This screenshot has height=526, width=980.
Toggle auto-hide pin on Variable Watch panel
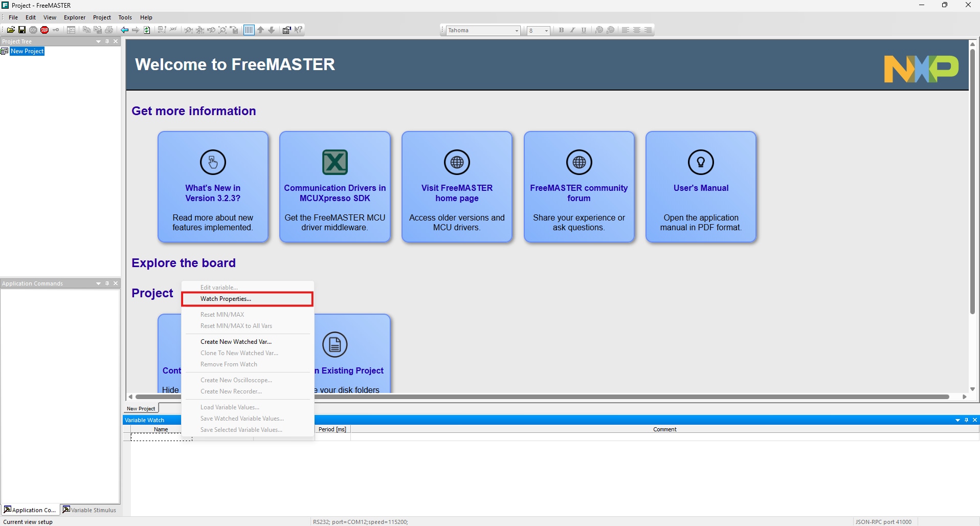point(966,420)
